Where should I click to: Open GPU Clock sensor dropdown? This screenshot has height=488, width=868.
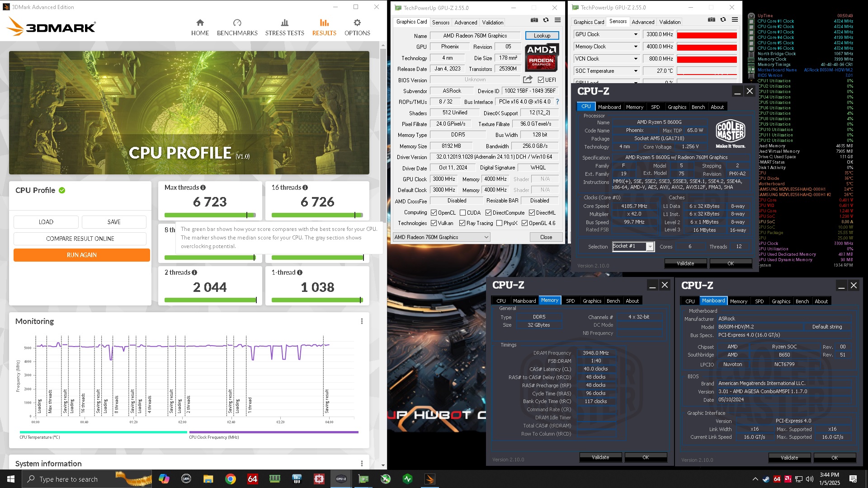coord(636,34)
